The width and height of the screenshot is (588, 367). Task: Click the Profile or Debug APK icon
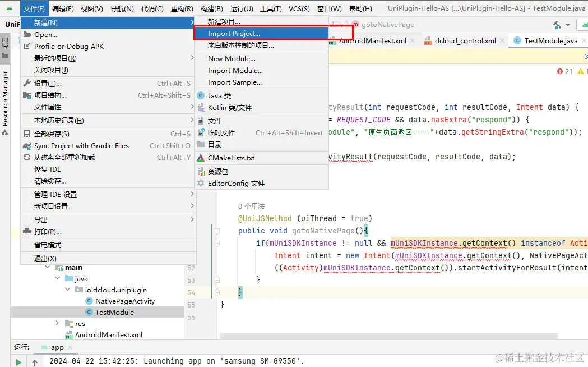click(27, 46)
